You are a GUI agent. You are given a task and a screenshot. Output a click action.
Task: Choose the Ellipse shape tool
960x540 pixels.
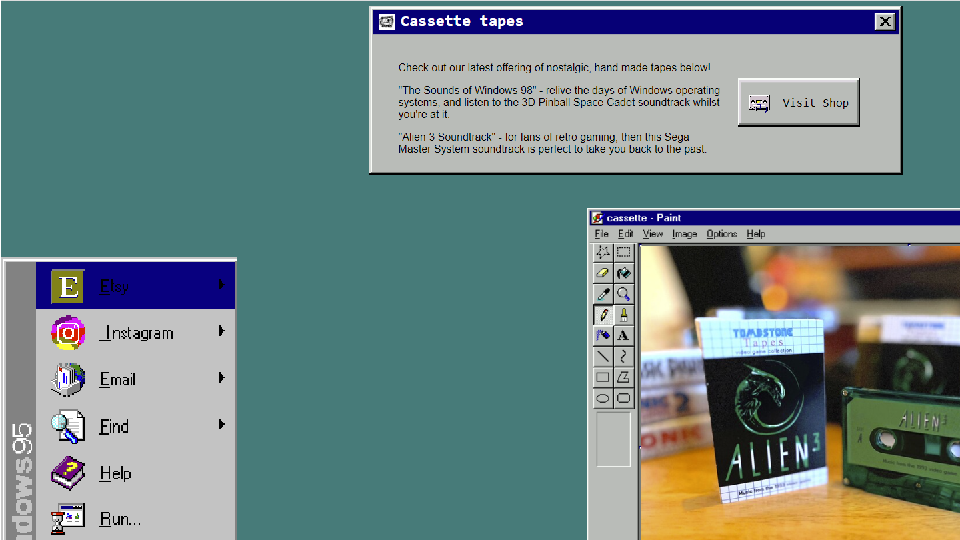(x=603, y=398)
